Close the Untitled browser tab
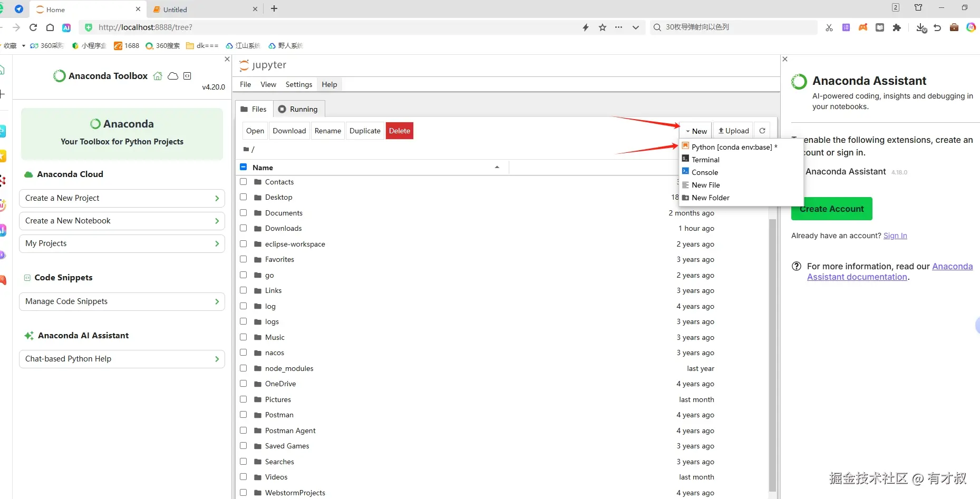This screenshot has height=499, width=980. coord(255,9)
